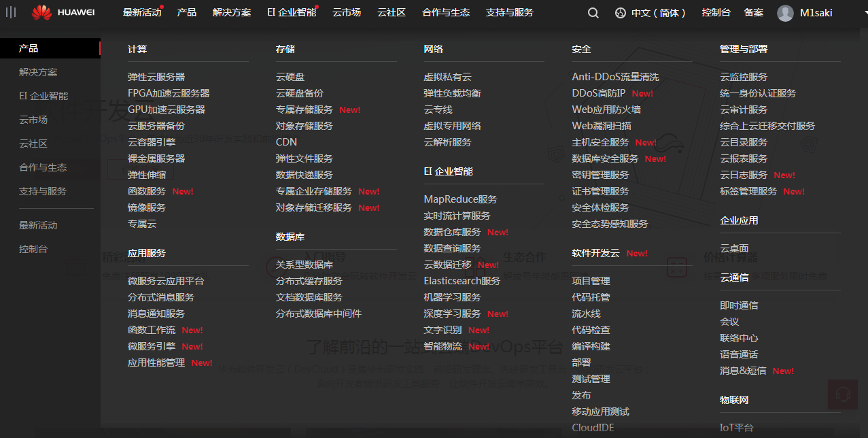The image size is (868, 438).
Task: Open 统一身份认证服务 link
Action: [758, 93]
